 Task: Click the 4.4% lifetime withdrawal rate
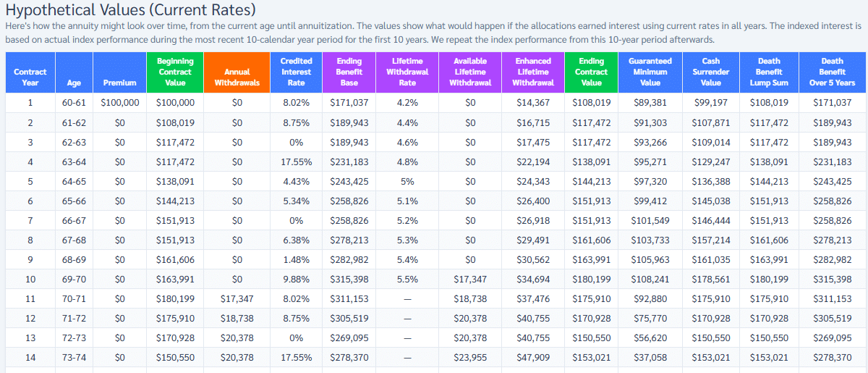407,123
